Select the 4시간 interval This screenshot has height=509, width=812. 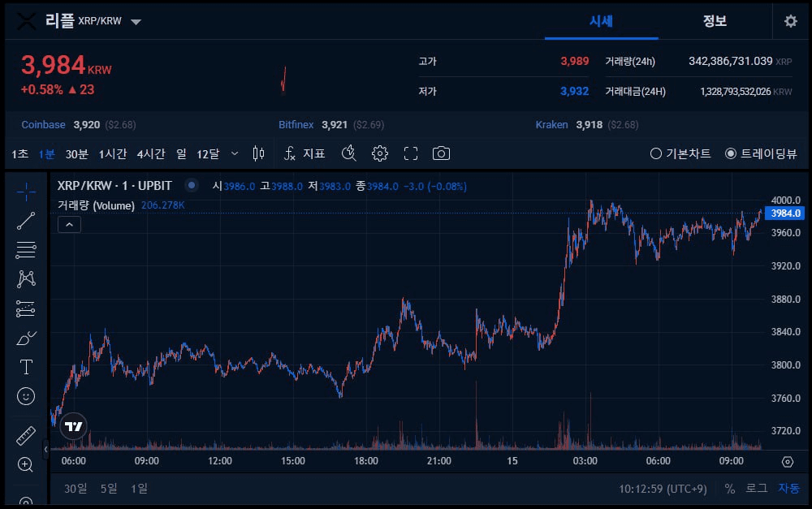click(x=151, y=153)
